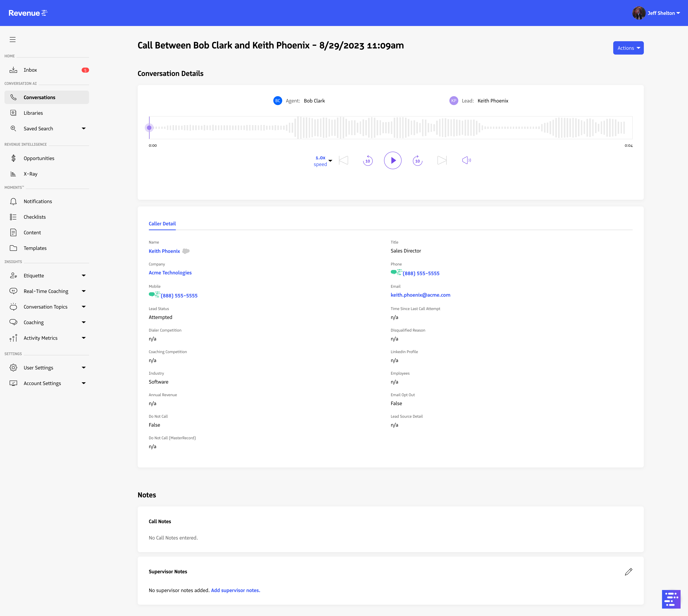Expand the Saved Search menu
This screenshot has width=688, height=616.
83,129
